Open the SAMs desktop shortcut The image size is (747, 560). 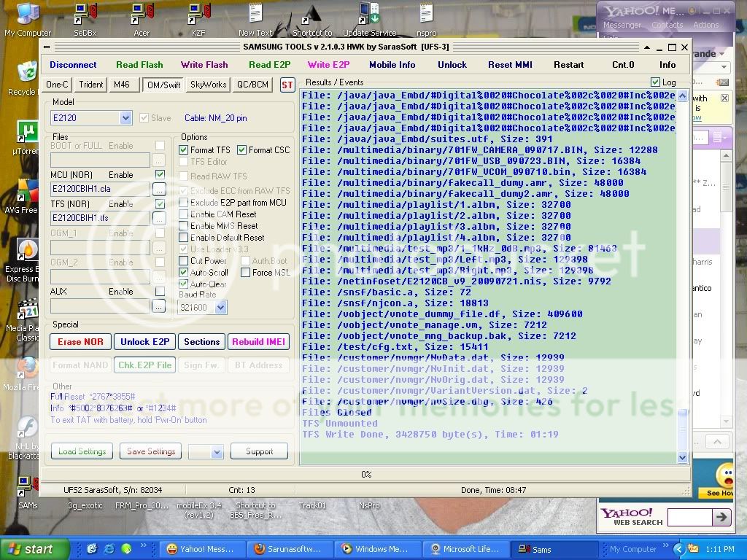pyautogui.click(x=28, y=491)
